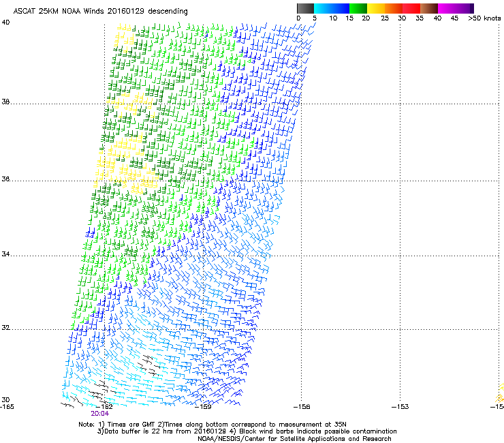This screenshot has width=504, height=443.
Task: Click the '>50 knots' legend label
Action: [x=484, y=18]
